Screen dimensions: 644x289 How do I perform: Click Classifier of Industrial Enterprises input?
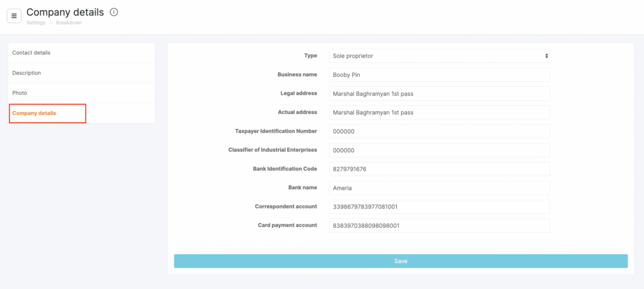pos(440,150)
